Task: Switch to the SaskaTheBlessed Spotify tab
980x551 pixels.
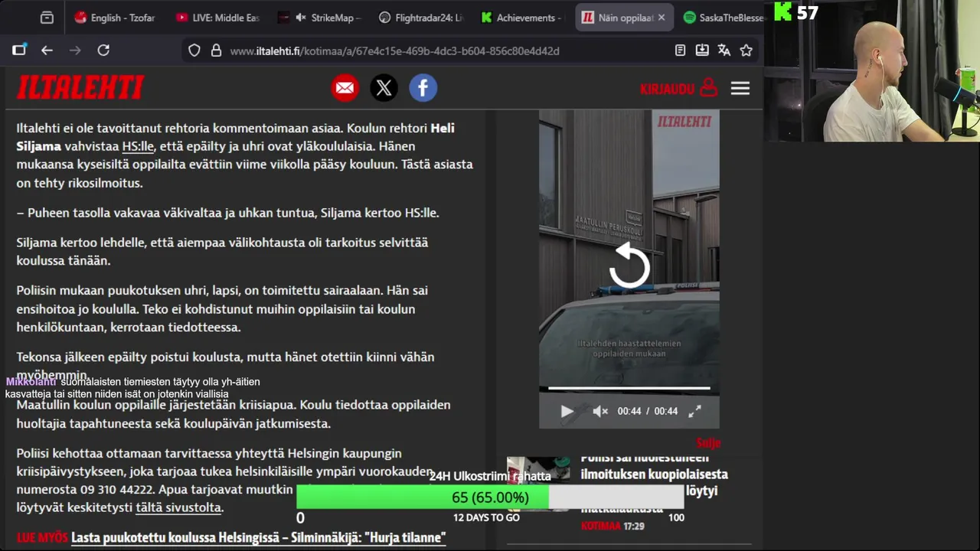Action: coord(724,18)
